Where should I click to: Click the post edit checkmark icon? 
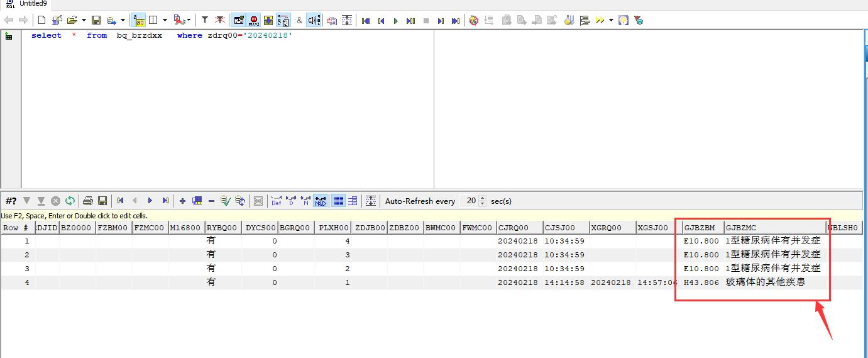pyautogui.click(x=226, y=201)
